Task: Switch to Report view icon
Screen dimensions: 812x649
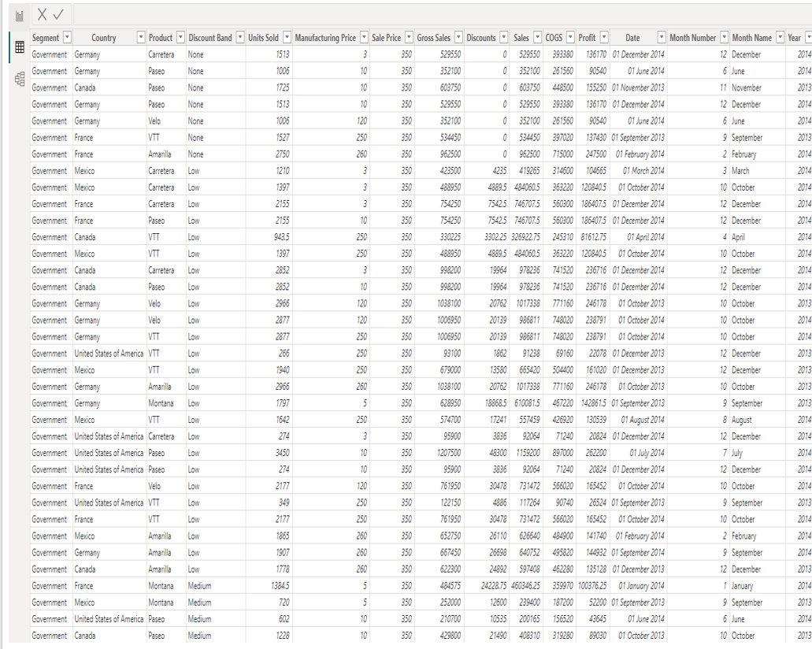Action: [x=20, y=16]
